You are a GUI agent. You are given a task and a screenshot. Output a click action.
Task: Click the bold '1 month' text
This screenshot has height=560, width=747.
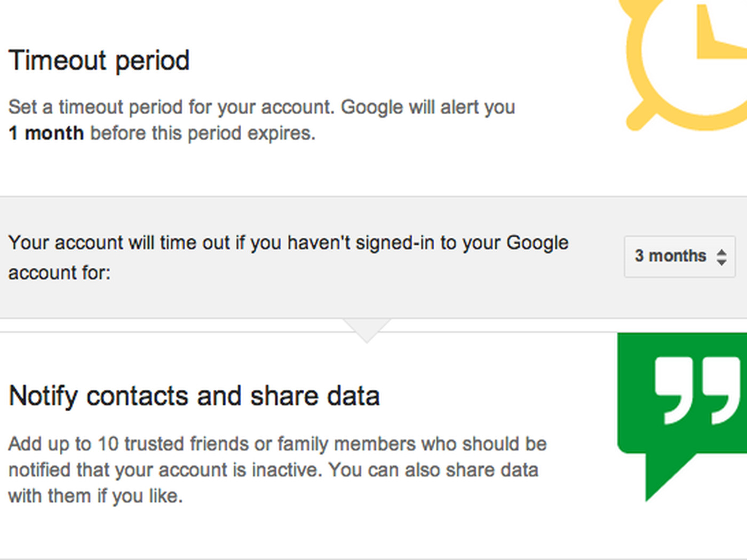(x=46, y=133)
